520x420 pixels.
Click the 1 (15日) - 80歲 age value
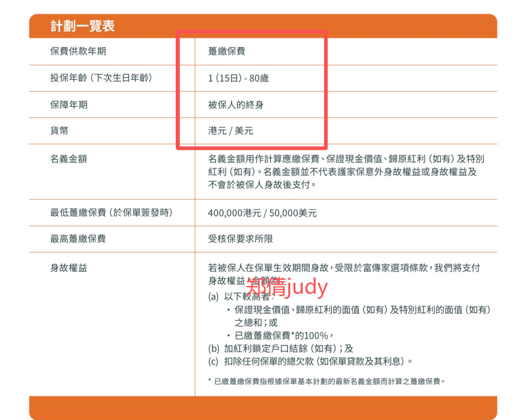(x=238, y=78)
